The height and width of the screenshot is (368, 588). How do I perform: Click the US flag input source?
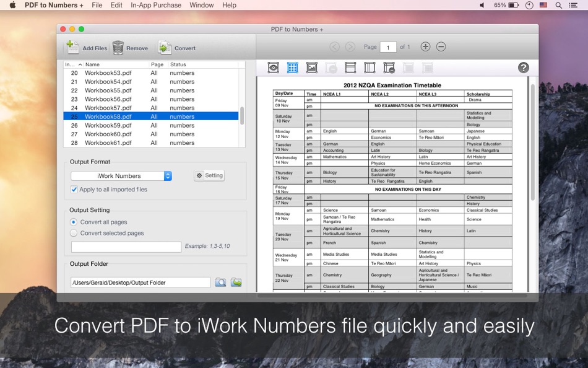point(543,5)
